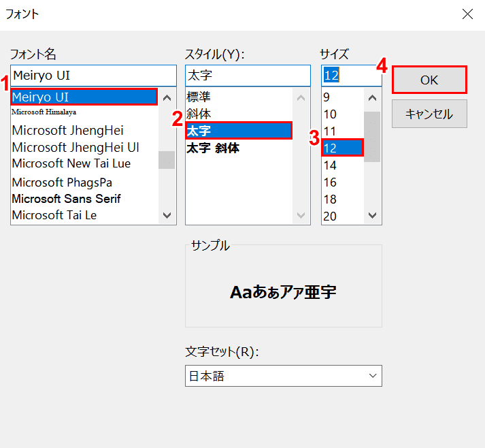The width and height of the screenshot is (485, 448).
Task: Select size 12 in the list
Action: click(343, 148)
